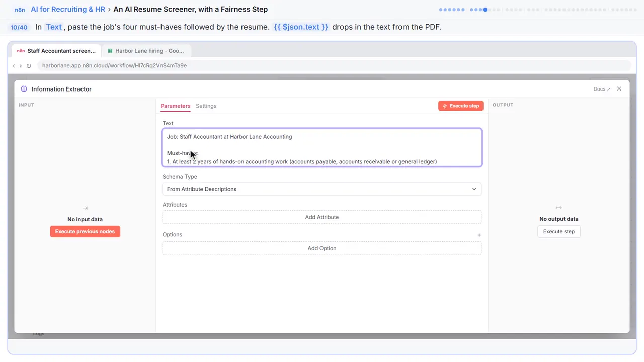Screen dimensions: 644x362
Task: Click the plus icon beside Options
Action: point(479,235)
